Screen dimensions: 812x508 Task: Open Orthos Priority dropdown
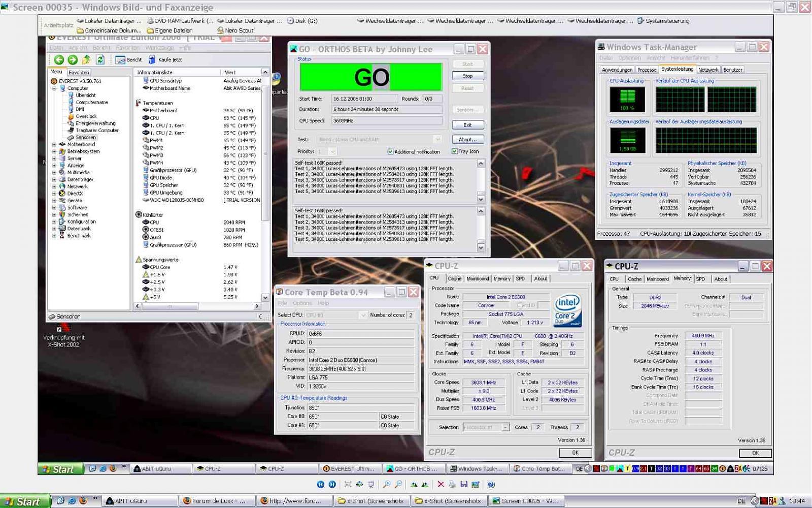point(332,151)
